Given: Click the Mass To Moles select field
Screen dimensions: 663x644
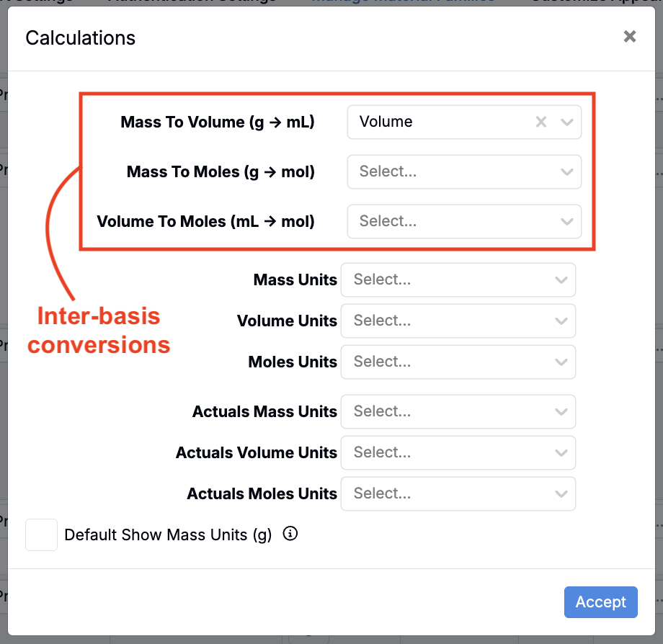Looking at the screenshot, I should (450, 172).
